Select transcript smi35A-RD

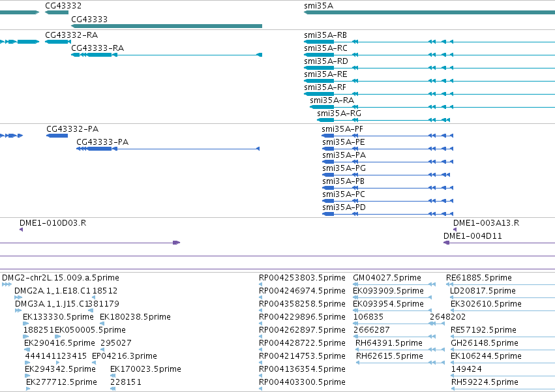pyautogui.click(x=326, y=61)
